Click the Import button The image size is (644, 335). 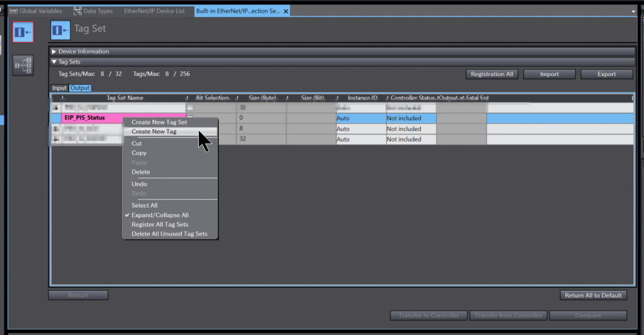549,74
